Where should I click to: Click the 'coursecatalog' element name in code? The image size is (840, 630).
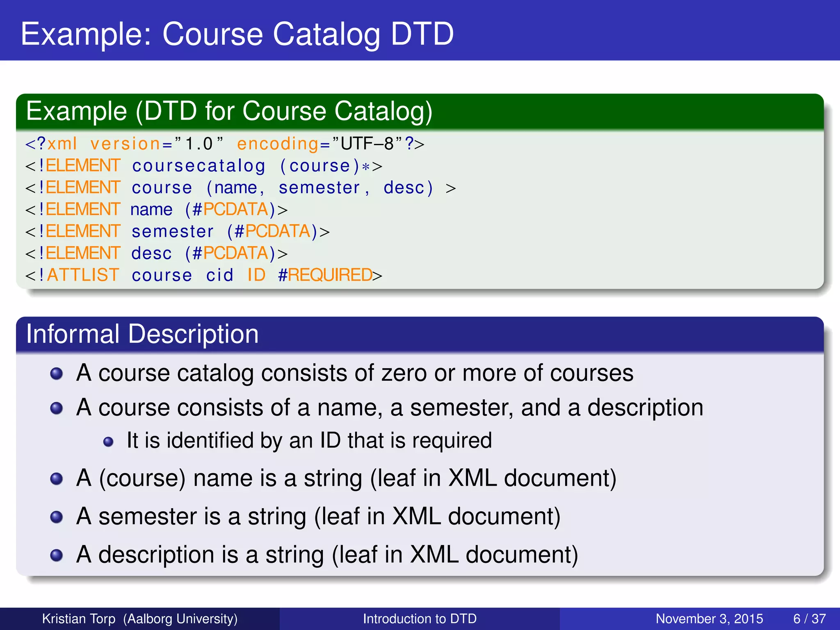[x=199, y=166]
